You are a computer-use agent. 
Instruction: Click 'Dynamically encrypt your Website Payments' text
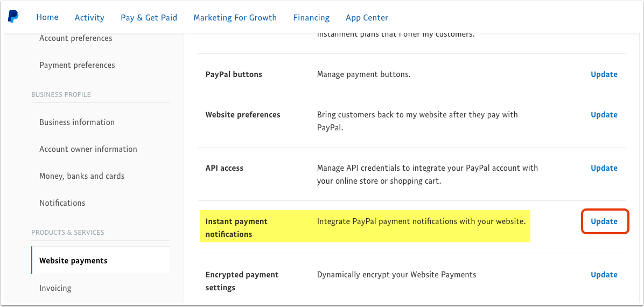point(397,275)
